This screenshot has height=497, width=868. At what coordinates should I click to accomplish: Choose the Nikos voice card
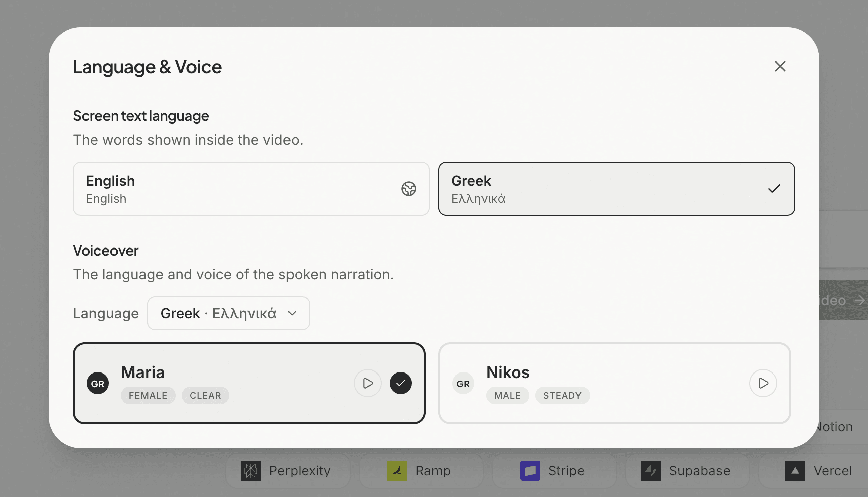pos(615,384)
